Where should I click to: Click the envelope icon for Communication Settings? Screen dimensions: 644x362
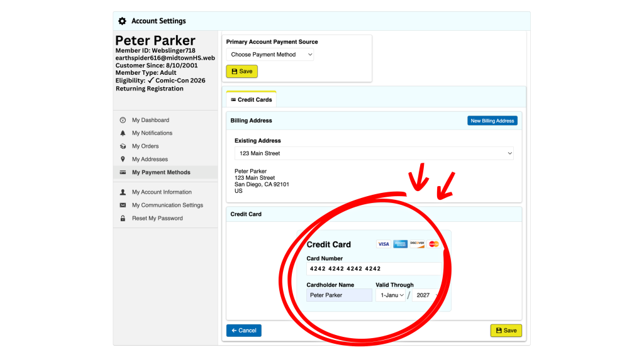pyautogui.click(x=123, y=206)
